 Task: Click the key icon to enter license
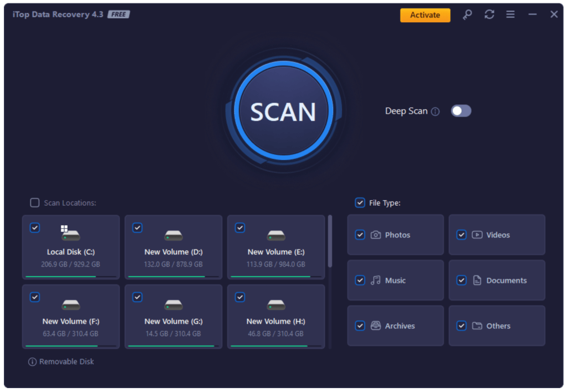[x=467, y=14]
